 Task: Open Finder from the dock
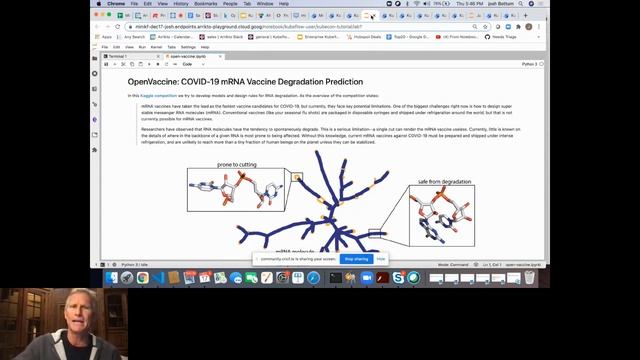(x=111, y=278)
